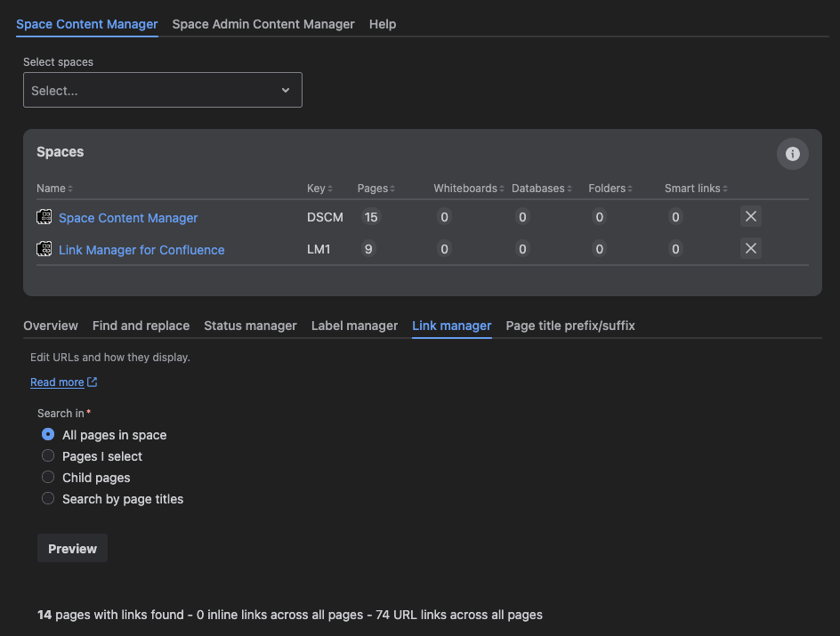Choose the Child pages radio option
The height and width of the screenshot is (636, 840).
pos(48,477)
